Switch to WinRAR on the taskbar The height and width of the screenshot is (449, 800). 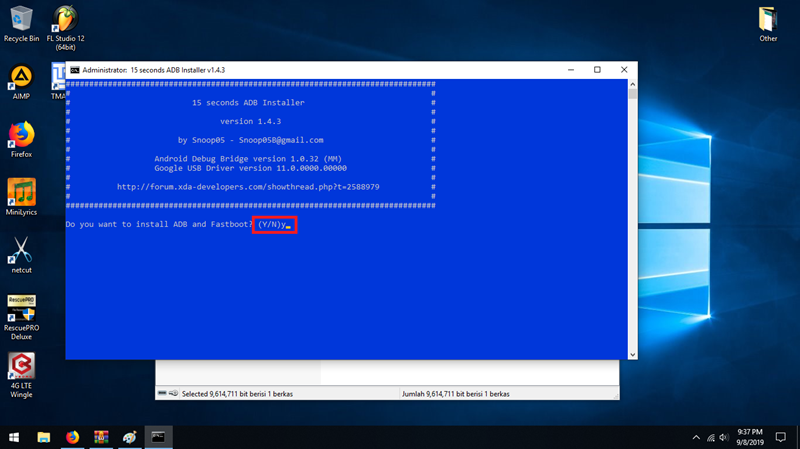point(101,437)
